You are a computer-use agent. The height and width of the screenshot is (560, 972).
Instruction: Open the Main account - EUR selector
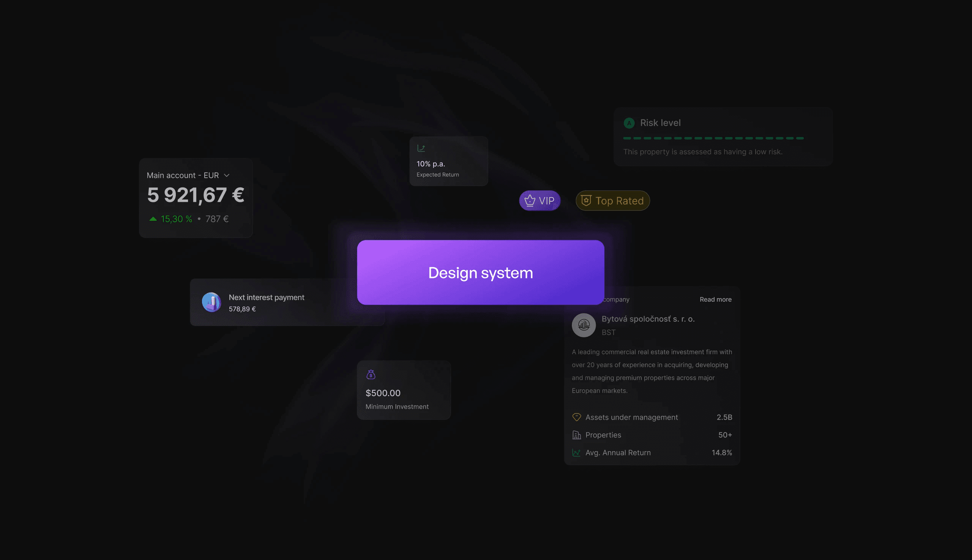tap(188, 175)
